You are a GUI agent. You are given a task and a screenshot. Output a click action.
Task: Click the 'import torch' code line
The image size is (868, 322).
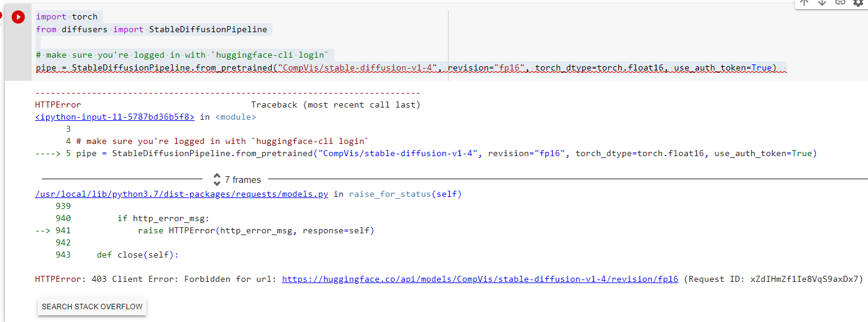pyautogui.click(x=66, y=17)
